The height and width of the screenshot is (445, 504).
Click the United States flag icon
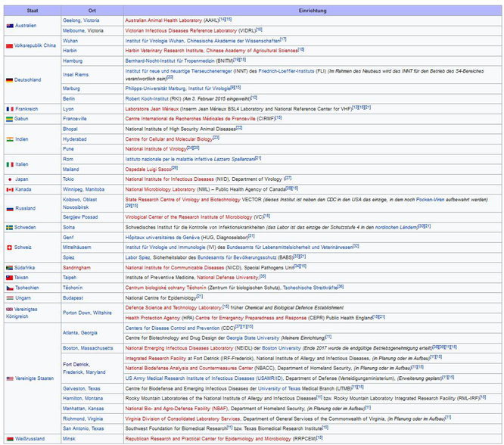[x=10, y=378]
